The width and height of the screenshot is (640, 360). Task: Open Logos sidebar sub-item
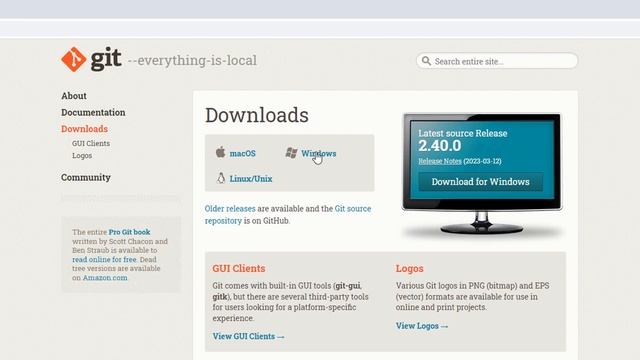coord(82,156)
